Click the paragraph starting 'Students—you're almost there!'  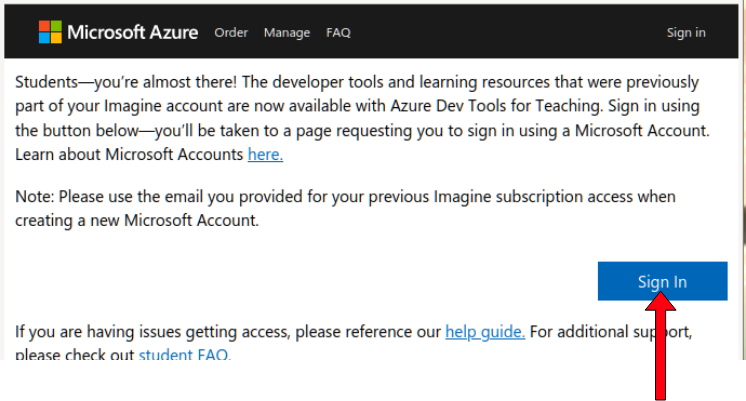point(362,118)
